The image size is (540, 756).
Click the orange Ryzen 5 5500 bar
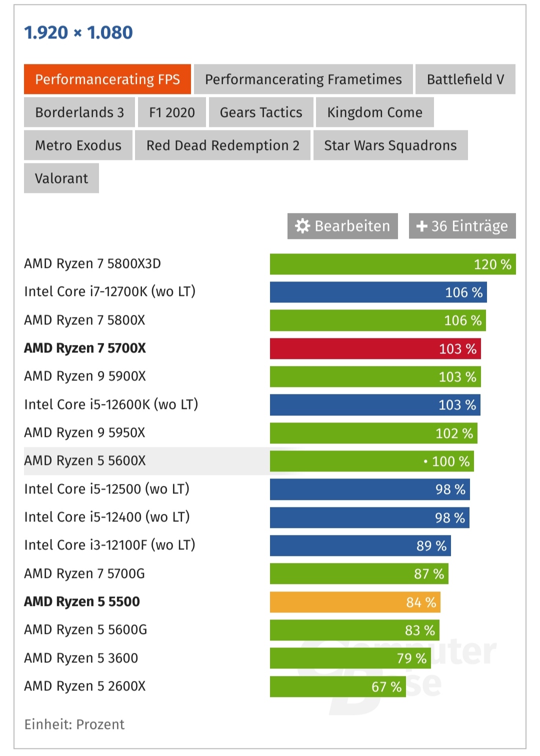click(x=355, y=602)
